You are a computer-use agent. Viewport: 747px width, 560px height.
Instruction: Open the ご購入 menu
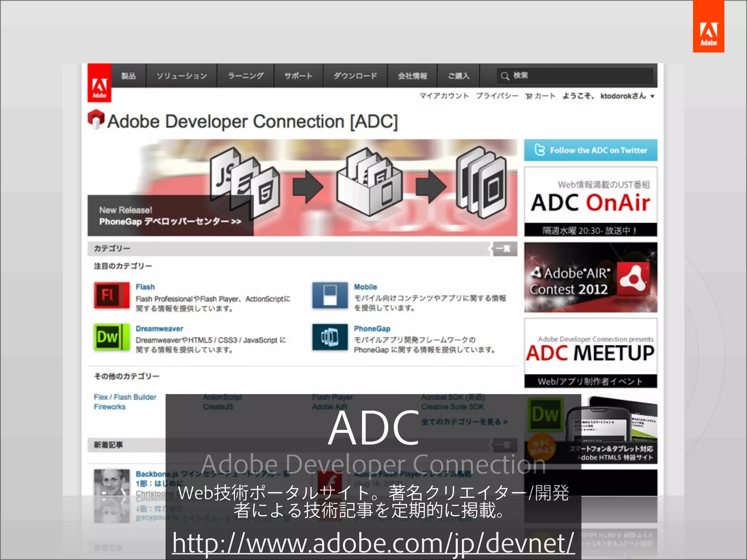click(458, 76)
